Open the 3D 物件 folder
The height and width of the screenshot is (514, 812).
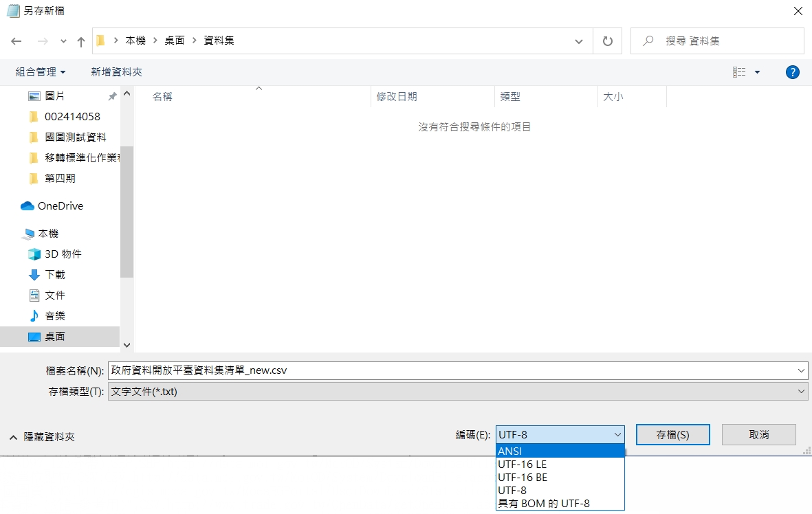tap(63, 254)
